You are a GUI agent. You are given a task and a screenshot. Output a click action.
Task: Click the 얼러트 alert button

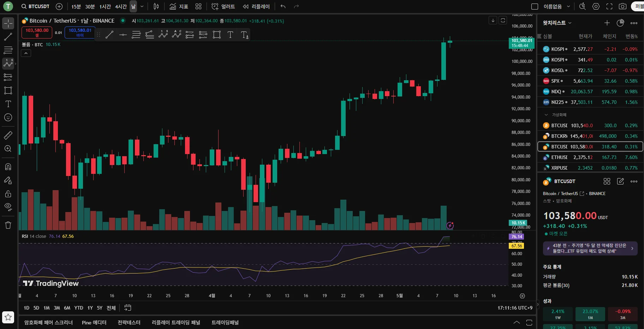[x=223, y=6]
